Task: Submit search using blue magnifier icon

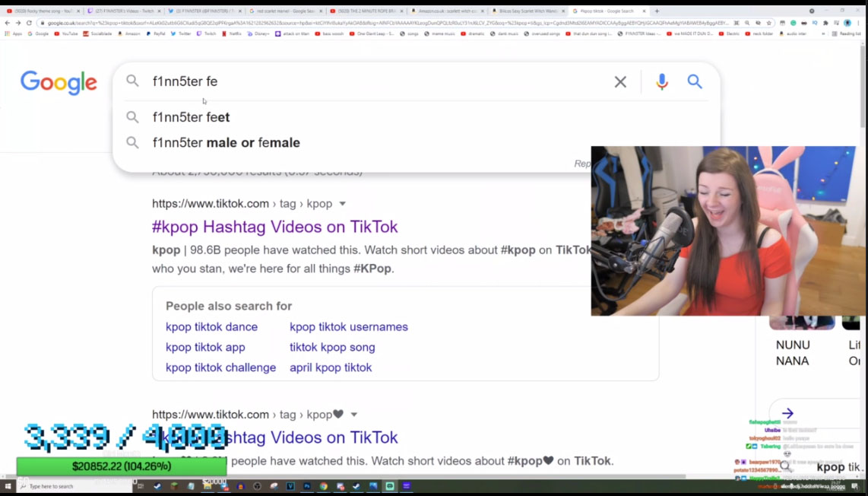Action: [695, 82]
